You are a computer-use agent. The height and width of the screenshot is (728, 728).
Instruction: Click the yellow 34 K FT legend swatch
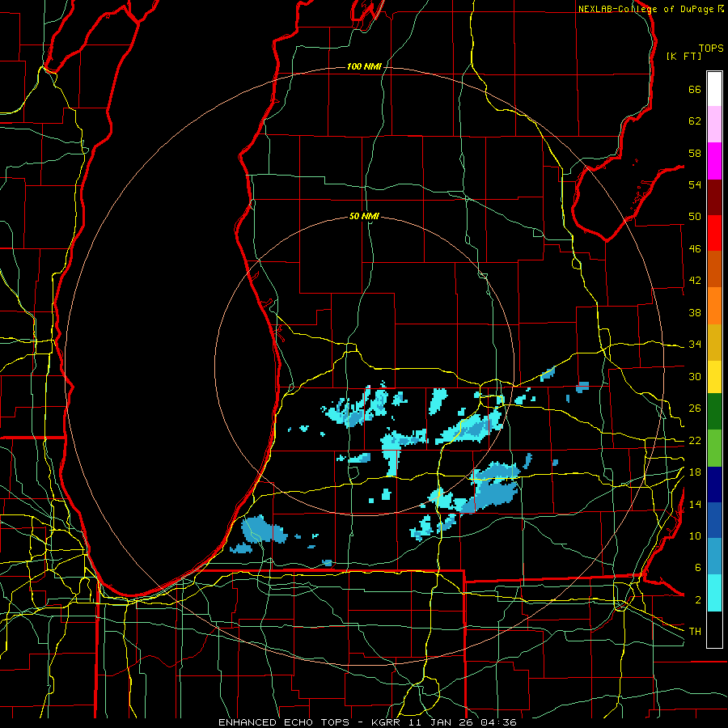(x=714, y=377)
